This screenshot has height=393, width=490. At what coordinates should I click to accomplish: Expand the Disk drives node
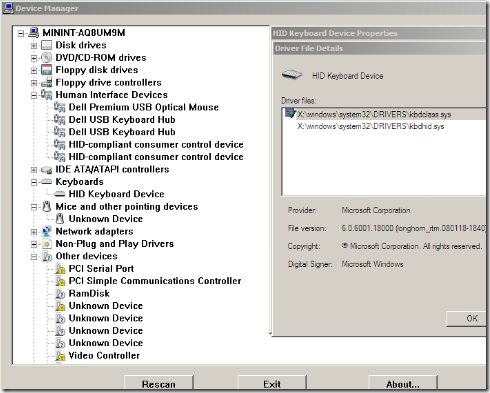tap(34, 45)
